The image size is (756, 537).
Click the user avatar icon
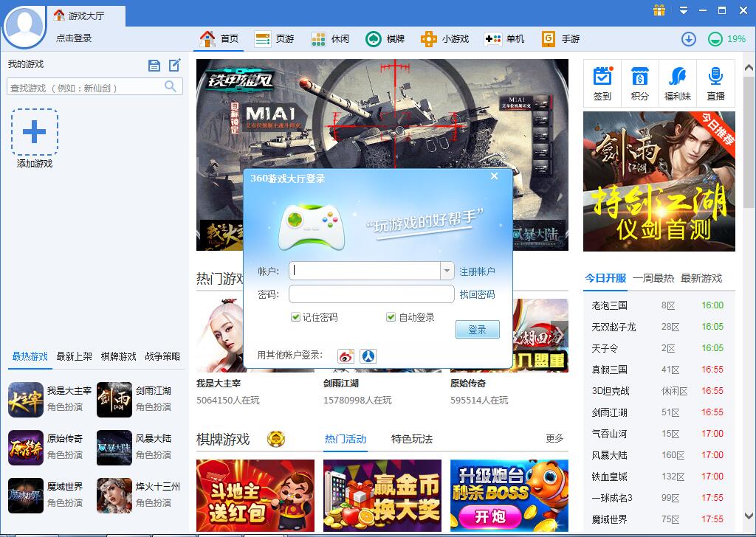pos(24,27)
